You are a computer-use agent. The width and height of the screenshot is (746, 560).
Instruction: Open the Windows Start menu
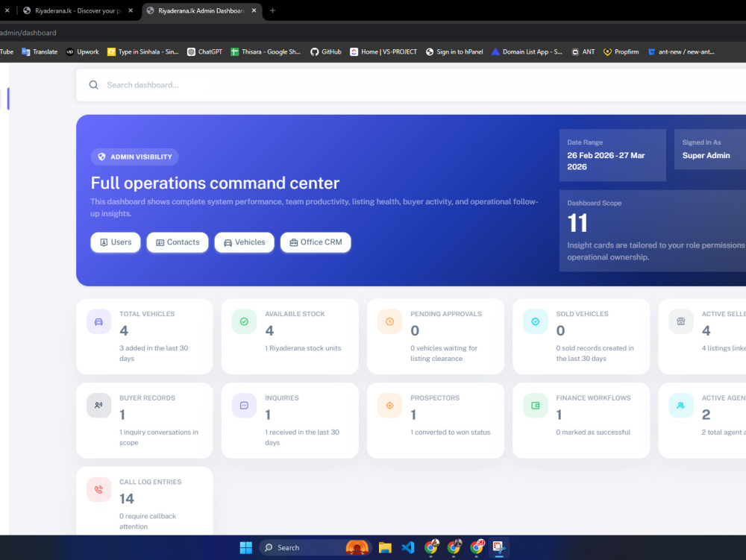pyautogui.click(x=246, y=547)
